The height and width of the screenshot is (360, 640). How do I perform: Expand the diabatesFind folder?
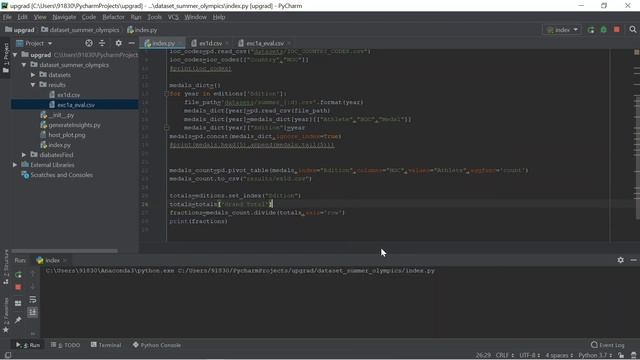pos(24,155)
